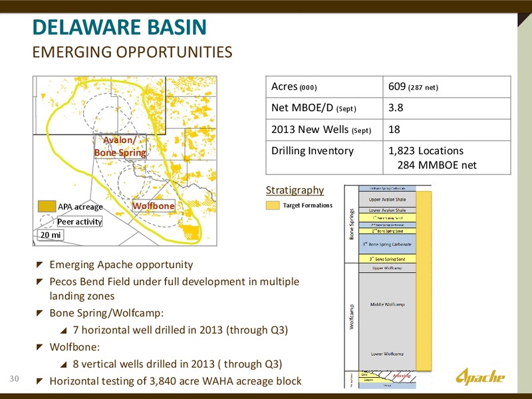Click the red 'Missing' label
The width and height of the screenshot is (532, 399).
402,376
